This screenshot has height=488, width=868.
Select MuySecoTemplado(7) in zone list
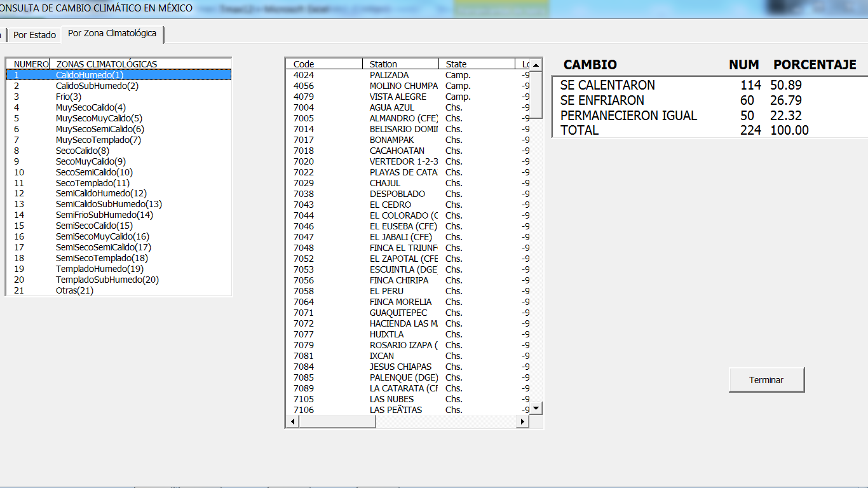click(x=98, y=140)
